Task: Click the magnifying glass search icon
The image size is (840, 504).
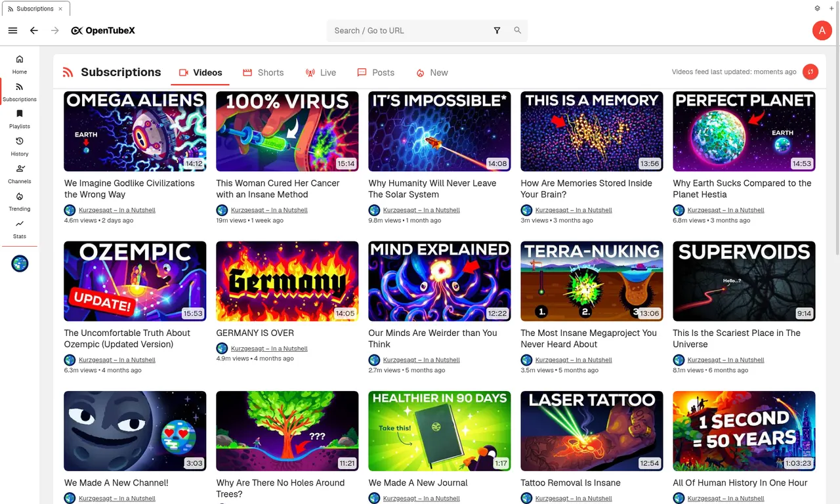Action: coord(518,31)
